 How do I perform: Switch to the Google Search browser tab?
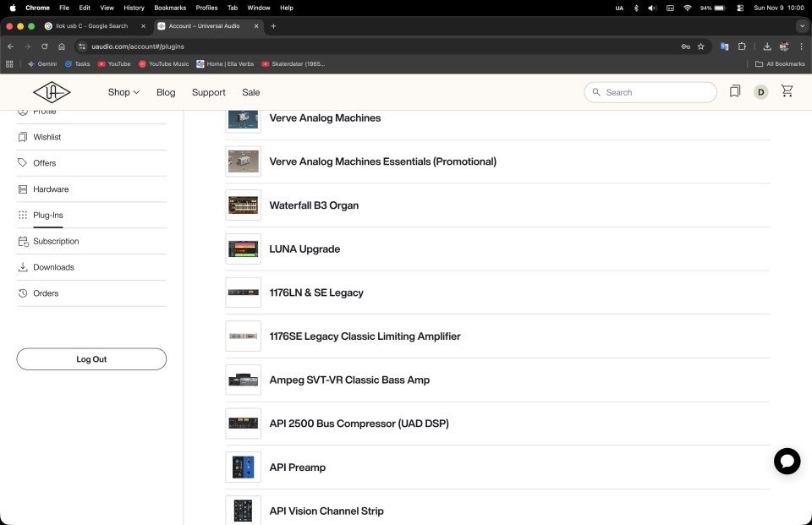(x=89, y=25)
